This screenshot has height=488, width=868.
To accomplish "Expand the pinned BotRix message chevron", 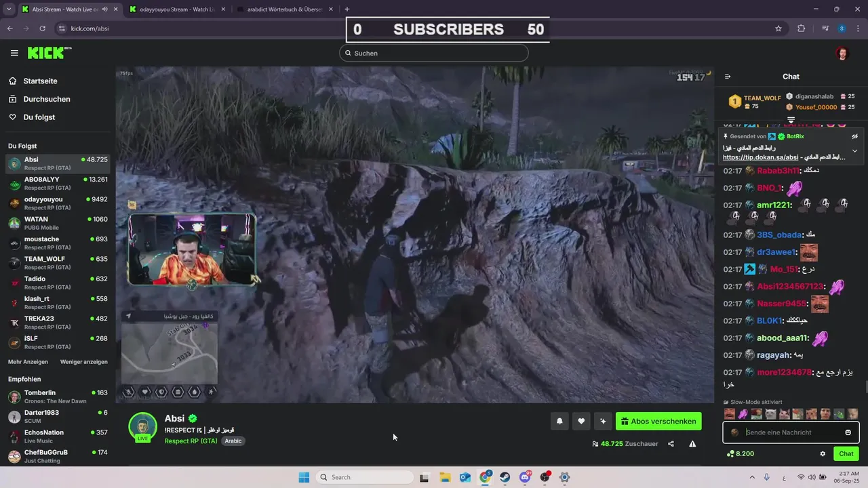I will click(854, 151).
